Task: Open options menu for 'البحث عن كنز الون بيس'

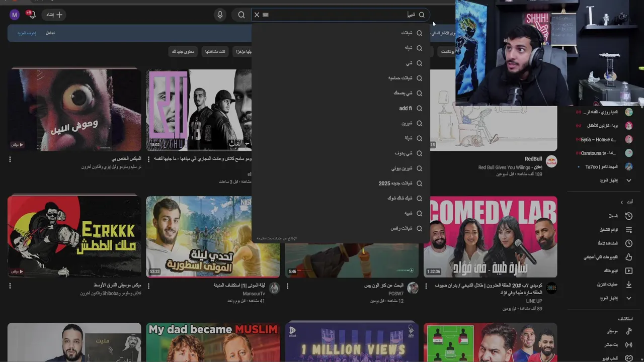Action: coord(287,286)
